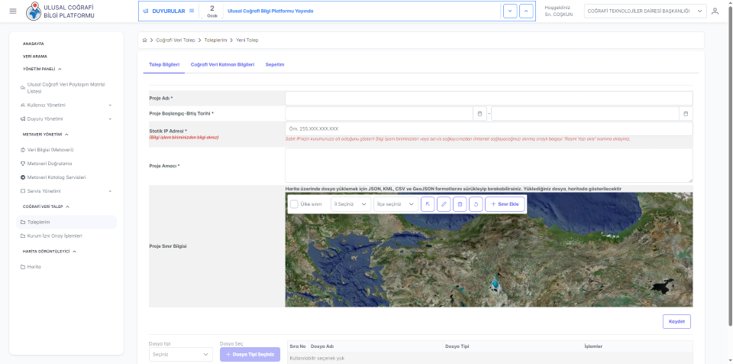
Task: Click Yeni Talep breadcrumb text
Action: click(x=247, y=40)
